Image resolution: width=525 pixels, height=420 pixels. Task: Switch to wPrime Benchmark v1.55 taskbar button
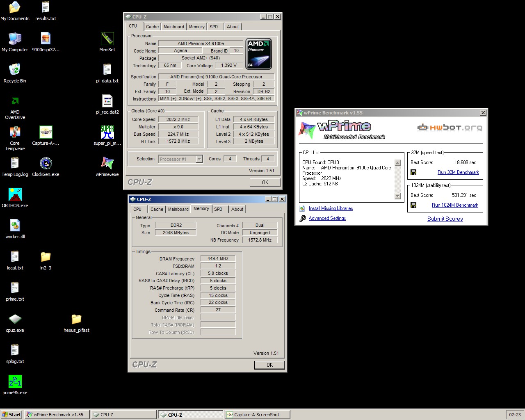click(56, 415)
